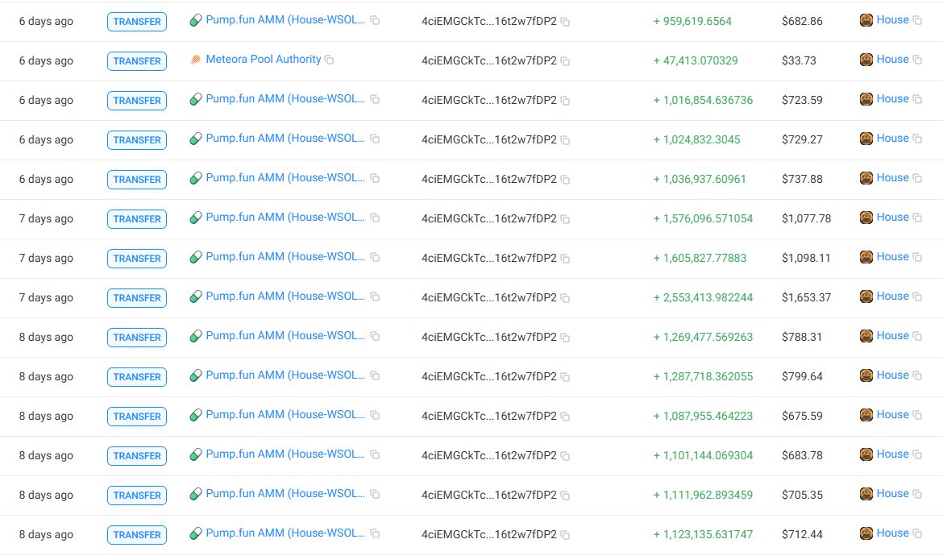This screenshot has height=560, width=943.
Task: Copy House token address in $737.88 row
Action: (917, 178)
